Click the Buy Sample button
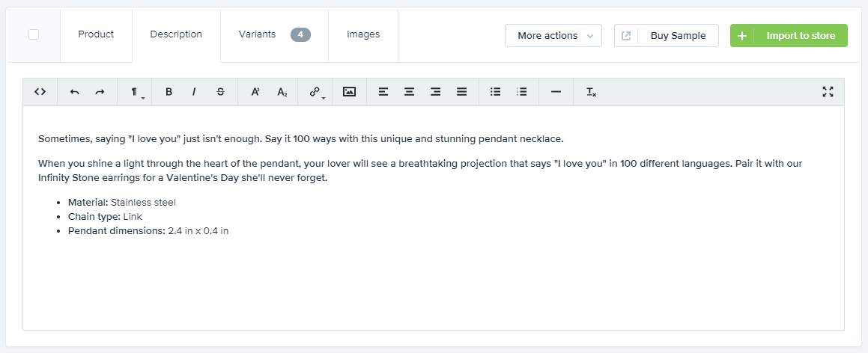 pos(666,36)
